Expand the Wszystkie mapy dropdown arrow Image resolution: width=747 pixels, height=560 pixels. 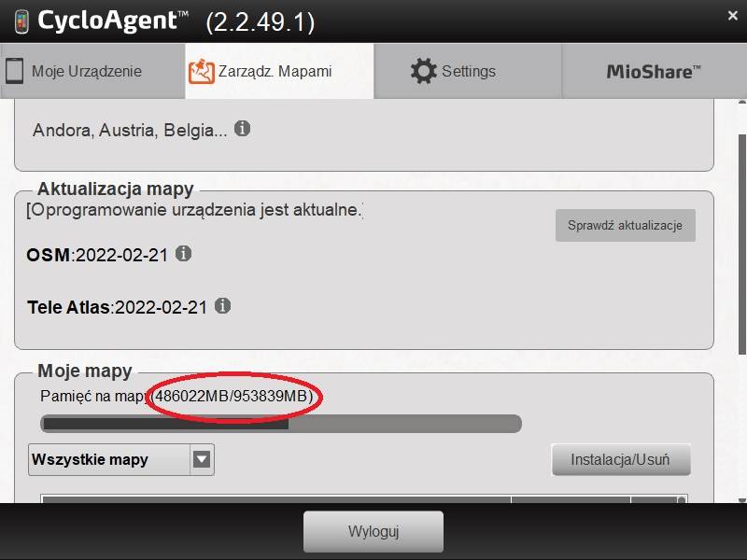coord(202,459)
